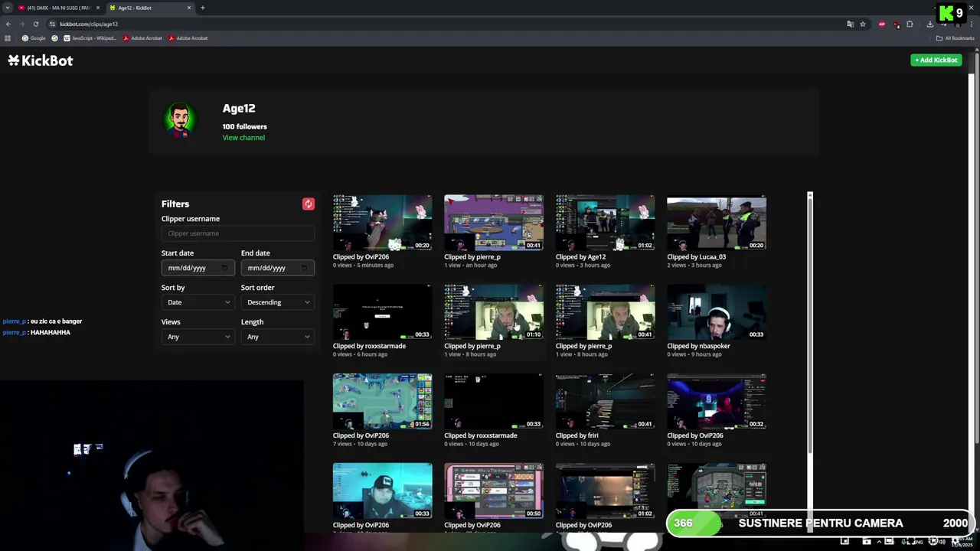Screen dimensions: 980x551
Task: Click the + Add KickBot button
Action: pyautogui.click(x=936, y=60)
